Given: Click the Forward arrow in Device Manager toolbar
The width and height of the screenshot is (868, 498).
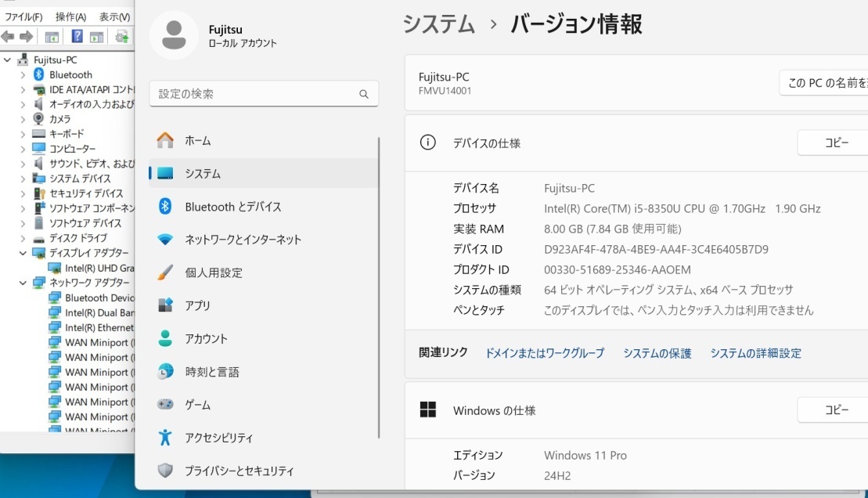Looking at the screenshot, I should [x=26, y=37].
